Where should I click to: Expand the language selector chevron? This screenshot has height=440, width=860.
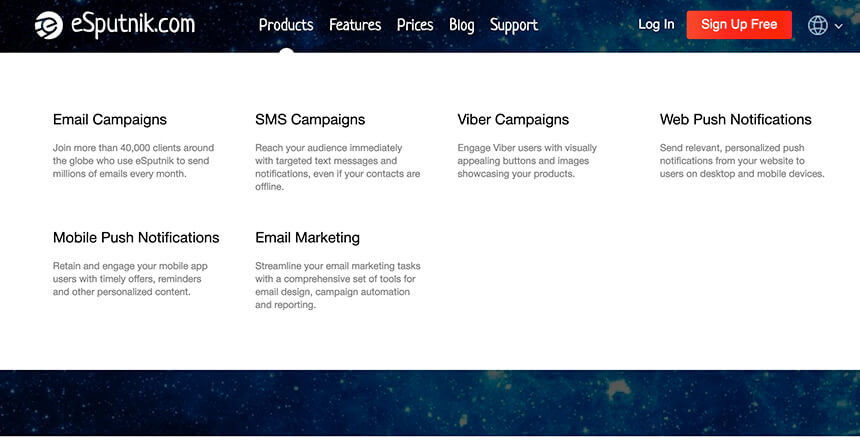click(839, 26)
